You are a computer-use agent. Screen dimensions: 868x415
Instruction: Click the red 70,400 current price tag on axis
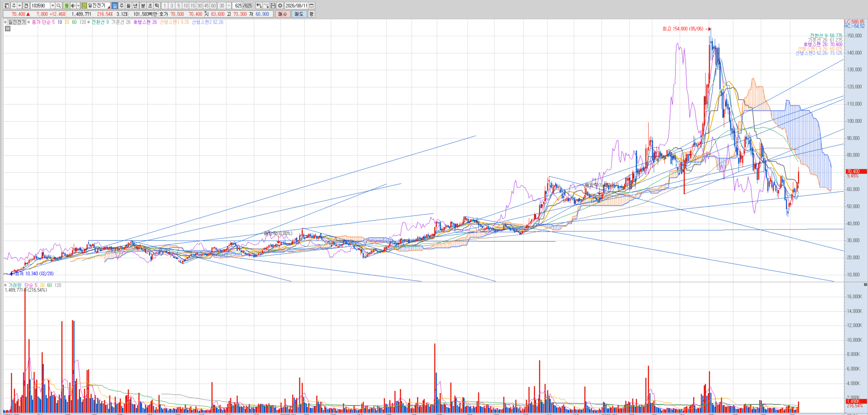[856, 171]
